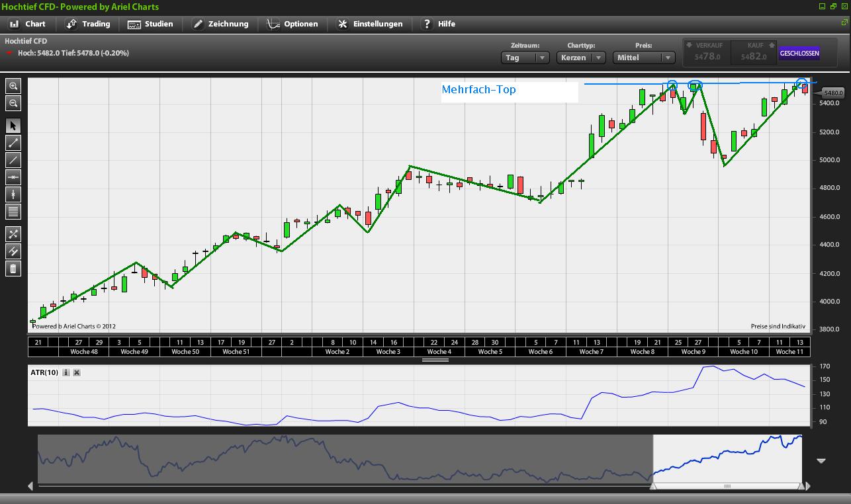The height and width of the screenshot is (504, 851).
Task: Click the KAUF buy price button
Action: click(754, 52)
